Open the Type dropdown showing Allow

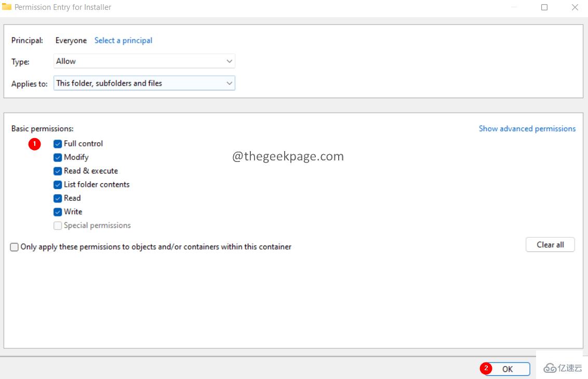point(144,61)
